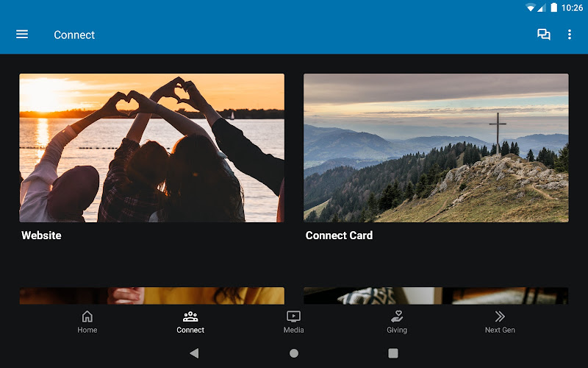The height and width of the screenshot is (368, 588).
Task: Open the Connect Card mountain cross image
Action: click(x=436, y=148)
